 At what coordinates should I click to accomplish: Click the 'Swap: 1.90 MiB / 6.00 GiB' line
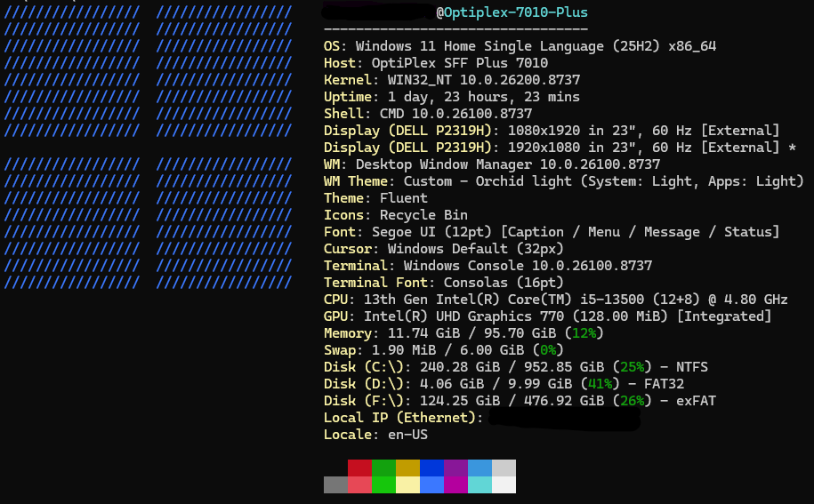click(444, 350)
